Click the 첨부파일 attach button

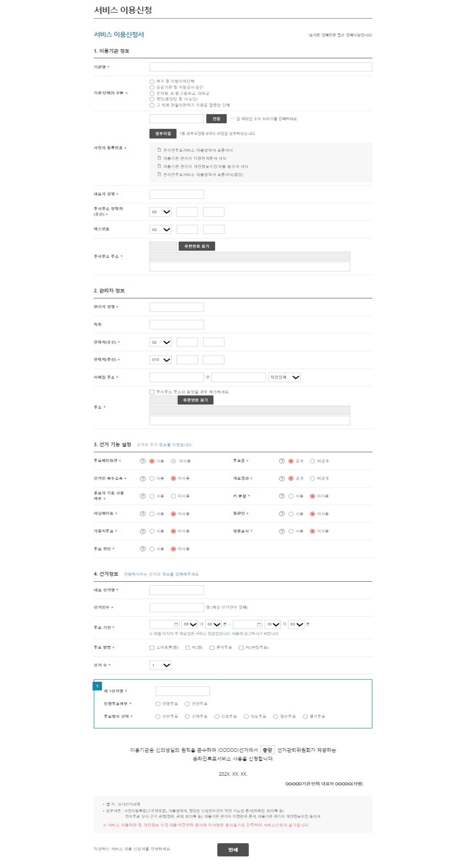[x=163, y=133]
